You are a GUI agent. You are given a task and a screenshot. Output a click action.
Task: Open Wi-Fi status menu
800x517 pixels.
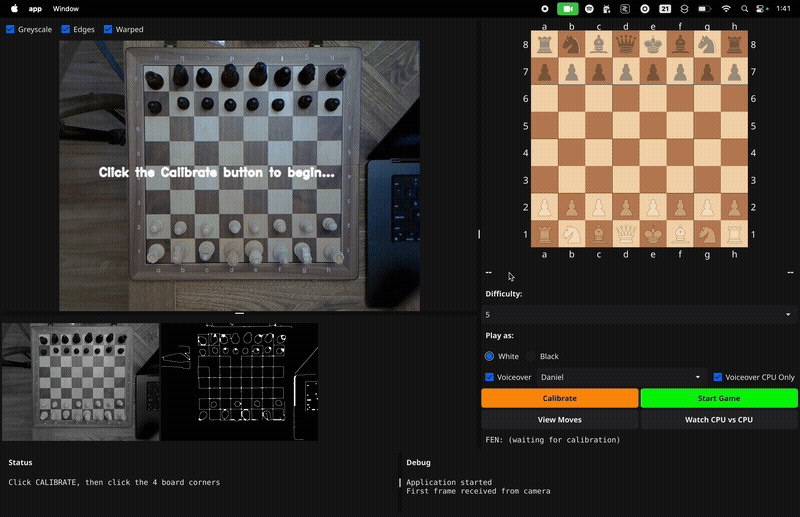click(x=726, y=9)
